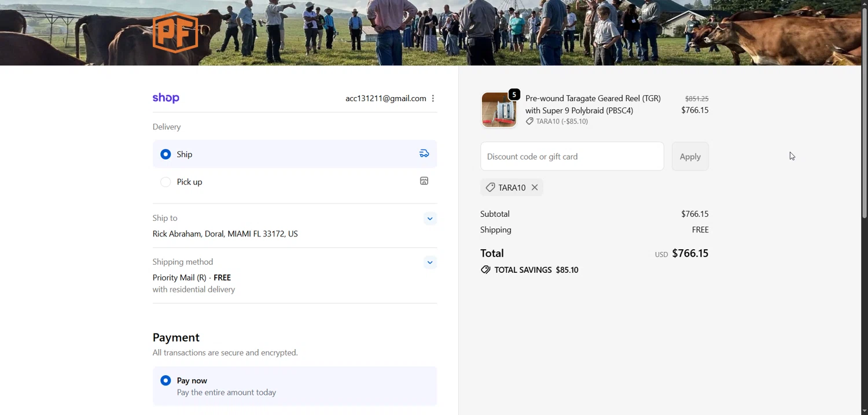Image resolution: width=868 pixels, height=415 pixels.
Task: Click the Shop pay logo
Action: pos(166,98)
